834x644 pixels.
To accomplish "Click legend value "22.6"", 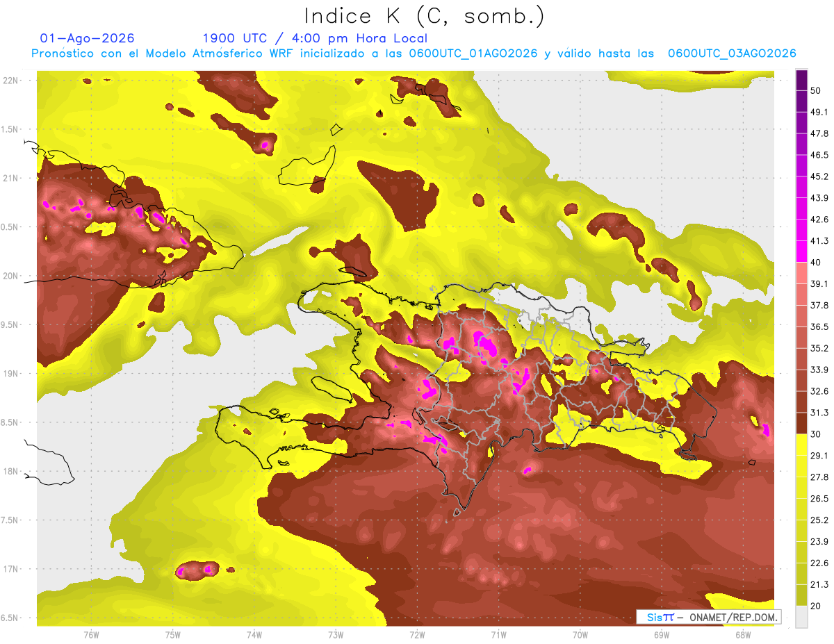I will point(819,563).
